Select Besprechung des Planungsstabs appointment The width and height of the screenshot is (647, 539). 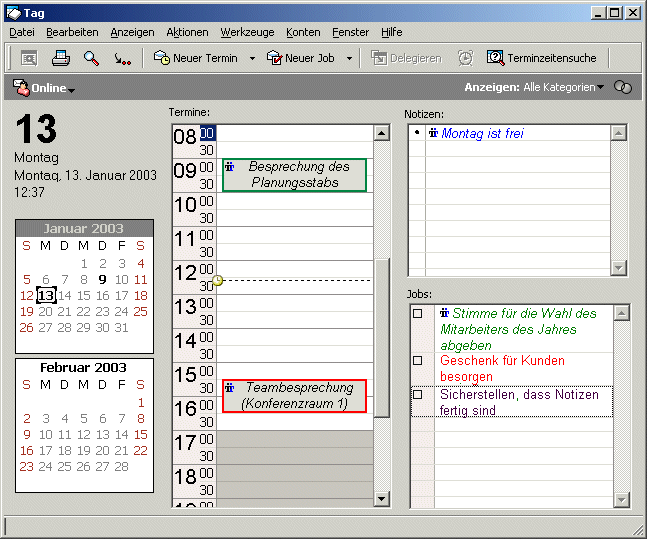tap(295, 175)
